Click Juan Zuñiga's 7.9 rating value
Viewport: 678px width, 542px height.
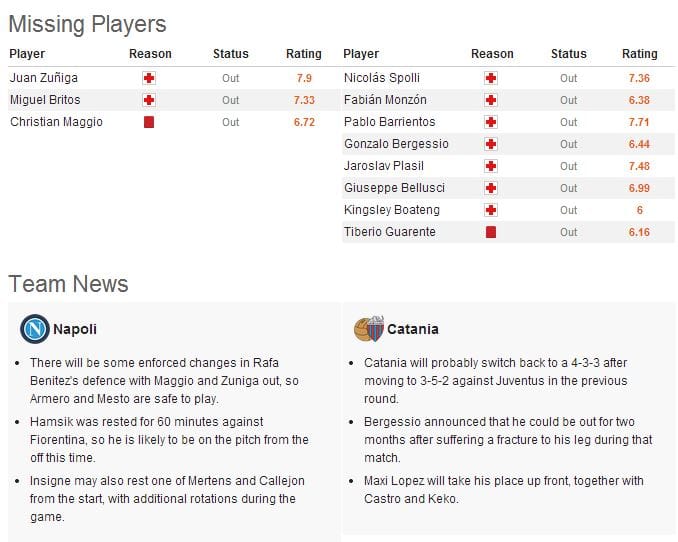[304, 78]
